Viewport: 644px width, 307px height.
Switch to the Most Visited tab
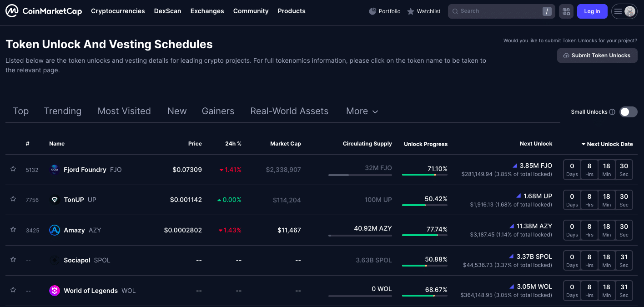point(124,111)
